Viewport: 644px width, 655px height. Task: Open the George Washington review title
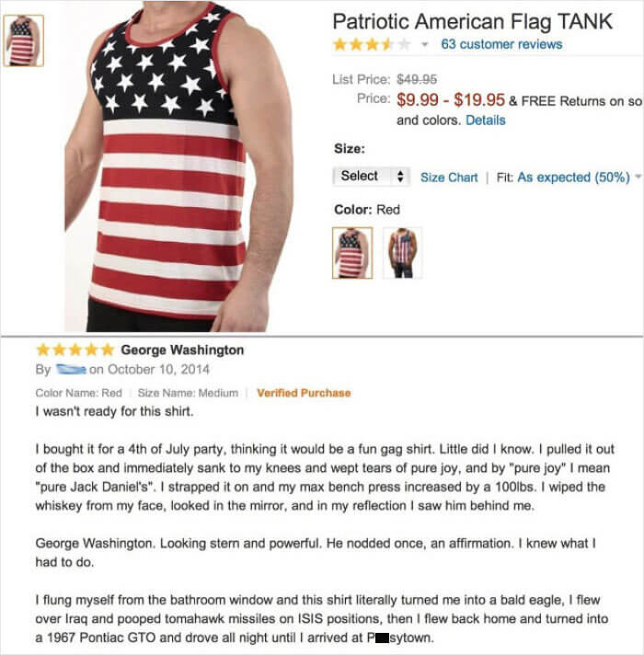[182, 350]
